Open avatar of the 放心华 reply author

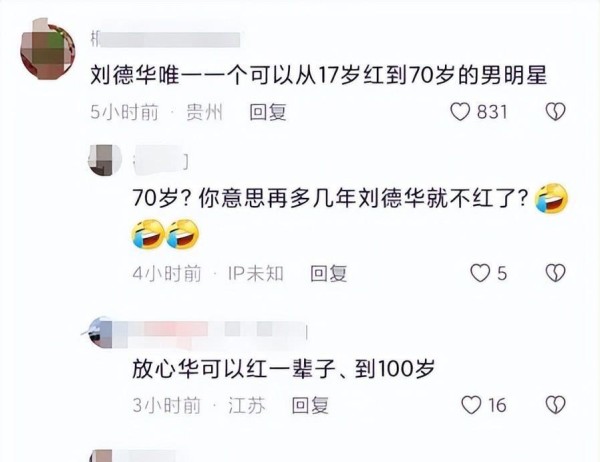(x=101, y=333)
